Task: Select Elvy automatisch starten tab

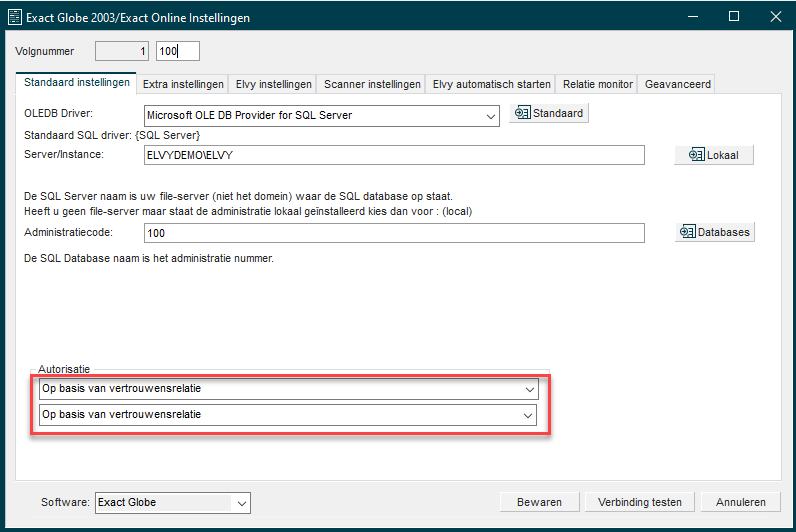Action: coord(491,84)
